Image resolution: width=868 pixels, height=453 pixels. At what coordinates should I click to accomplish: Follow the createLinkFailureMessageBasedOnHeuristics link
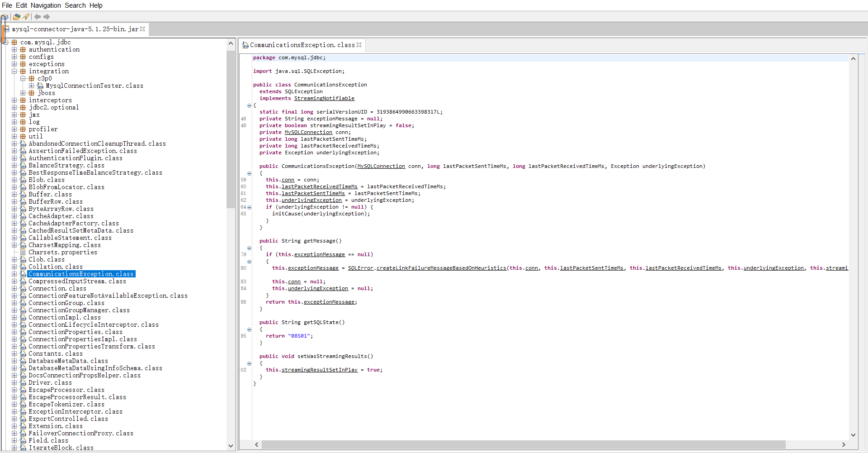pyautogui.click(x=441, y=268)
